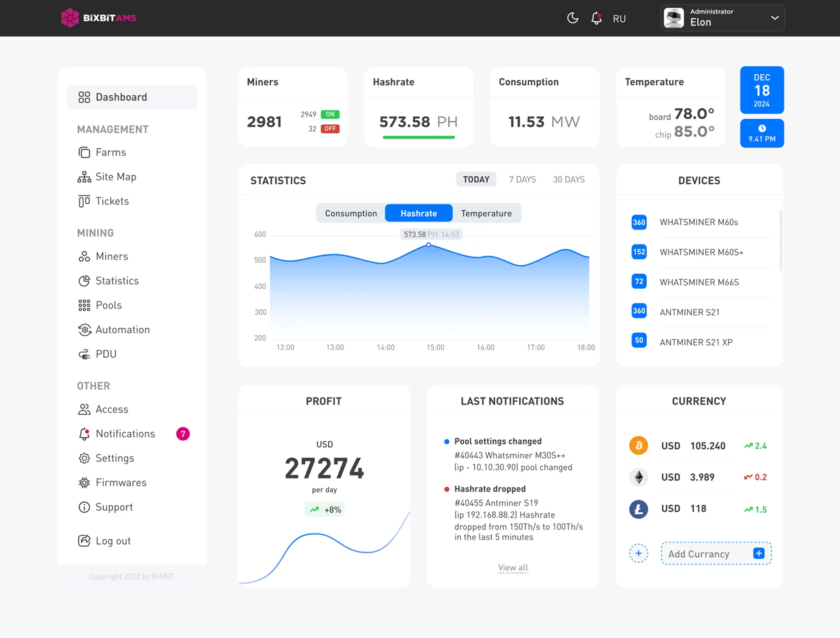Click the 360 badge for WHATSMINER M60s

coord(639,222)
